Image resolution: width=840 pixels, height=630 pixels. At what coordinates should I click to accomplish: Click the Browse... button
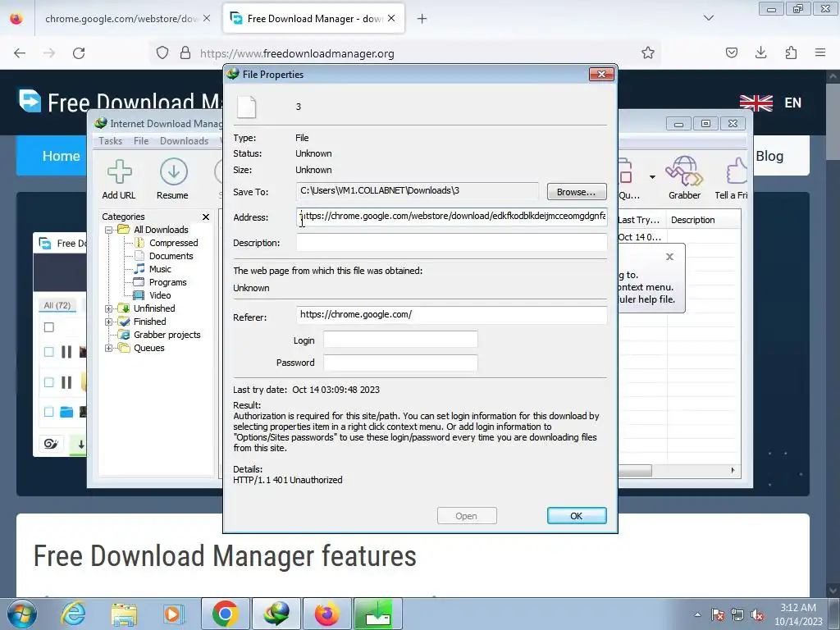(577, 192)
